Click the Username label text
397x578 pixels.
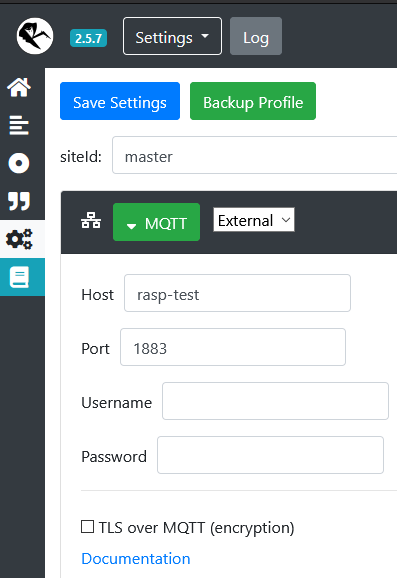pyautogui.click(x=116, y=403)
